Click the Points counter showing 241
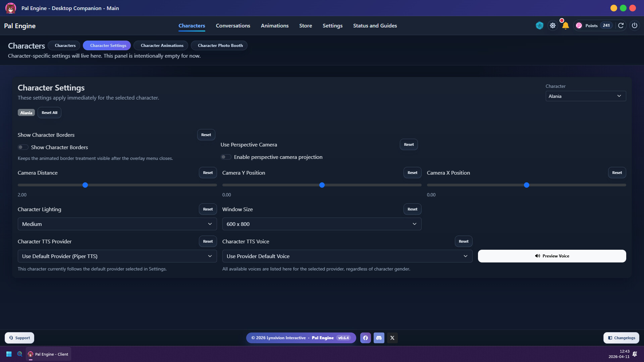The height and width of the screenshot is (362, 644). point(606,25)
